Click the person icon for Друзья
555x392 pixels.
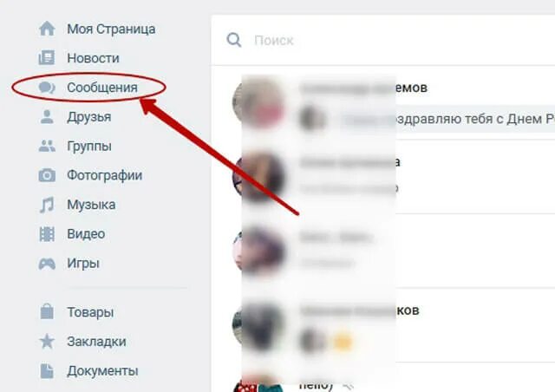pos(47,116)
